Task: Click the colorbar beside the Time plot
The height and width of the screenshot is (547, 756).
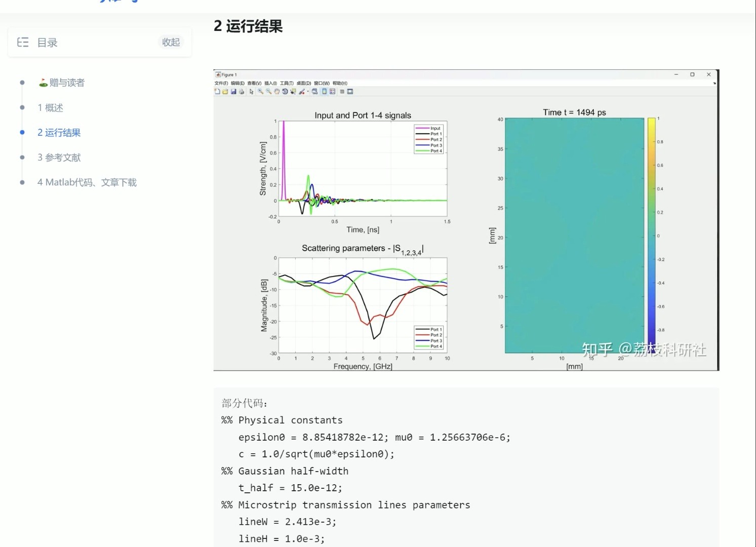Action: click(651, 236)
